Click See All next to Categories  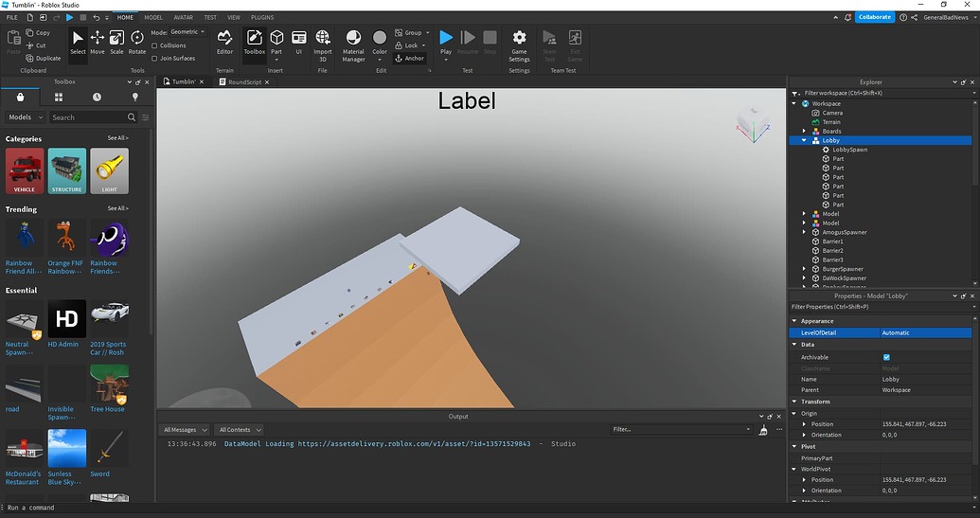117,138
